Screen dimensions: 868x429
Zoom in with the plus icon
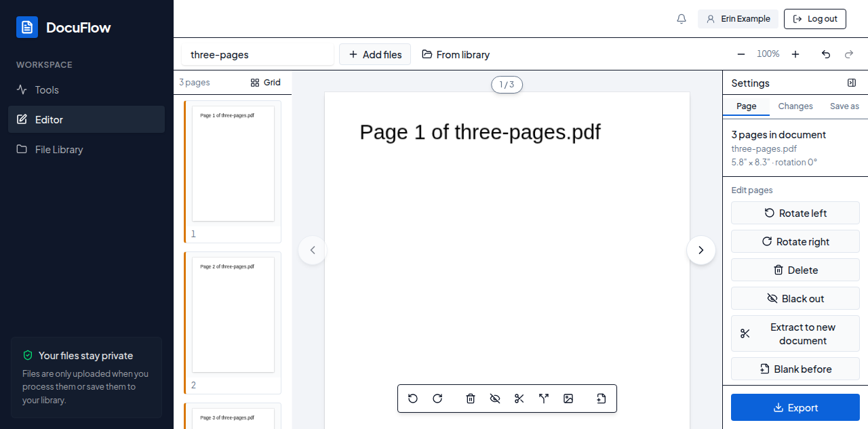click(795, 54)
